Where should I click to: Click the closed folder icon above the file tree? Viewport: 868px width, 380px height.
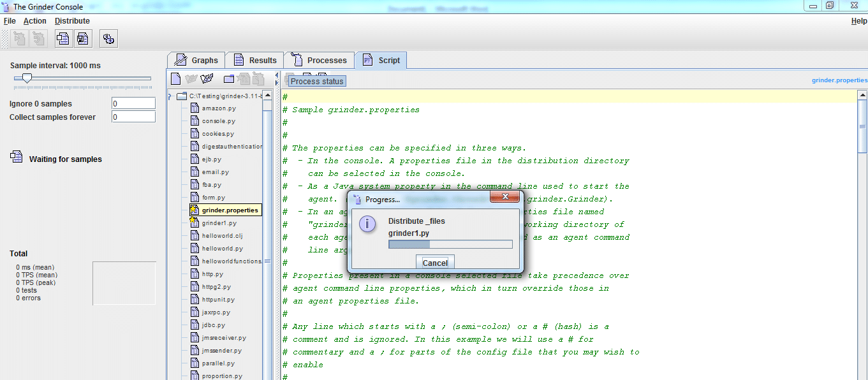pos(228,78)
